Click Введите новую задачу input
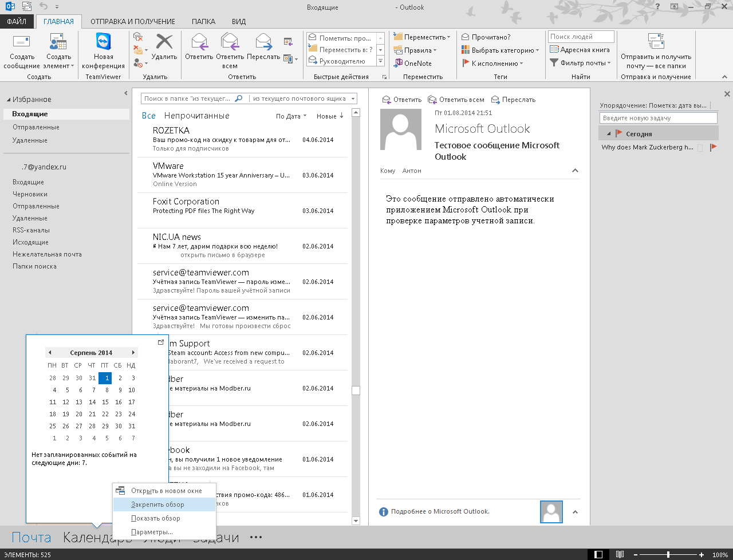Viewport: 733px width, 560px height. pos(658,118)
